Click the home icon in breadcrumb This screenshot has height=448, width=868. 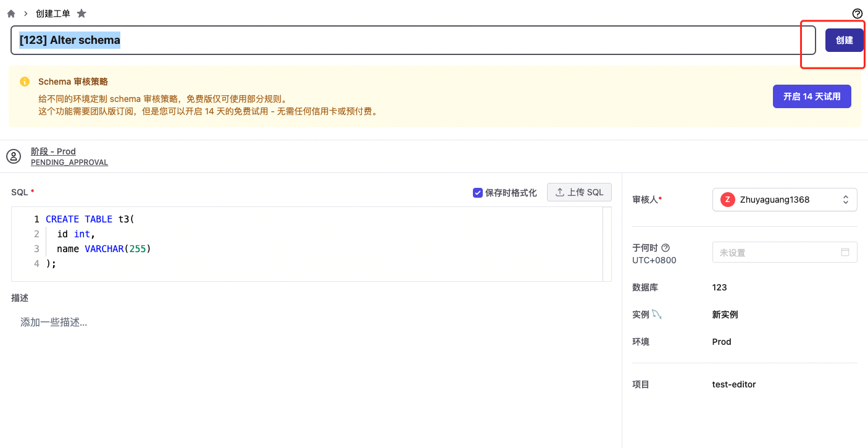click(x=11, y=14)
